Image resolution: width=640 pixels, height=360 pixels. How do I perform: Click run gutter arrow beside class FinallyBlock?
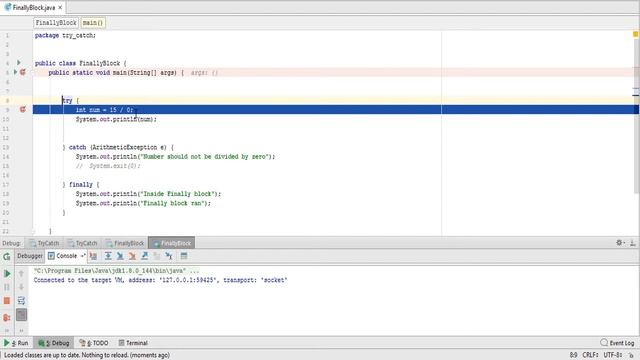[x=19, y=63]
